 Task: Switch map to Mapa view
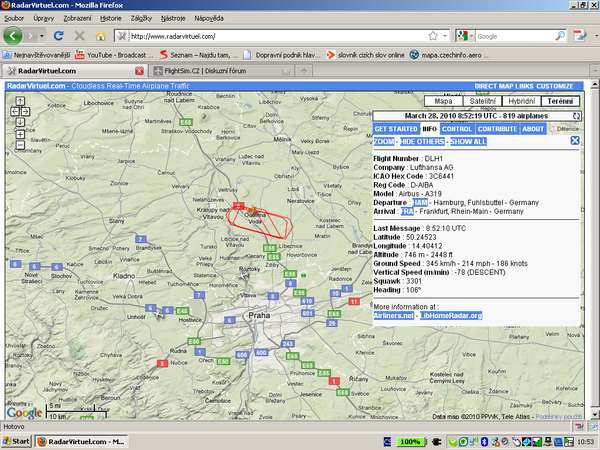(443, 101)
